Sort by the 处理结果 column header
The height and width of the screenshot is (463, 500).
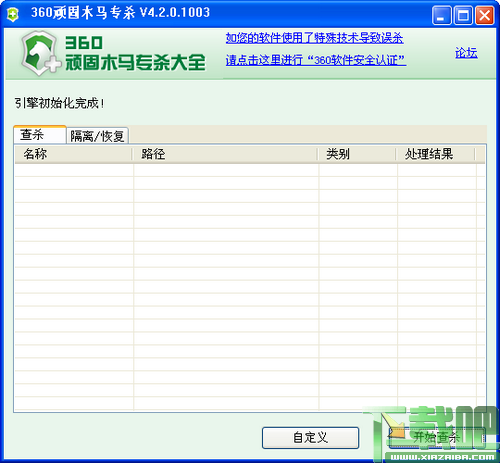435,154
